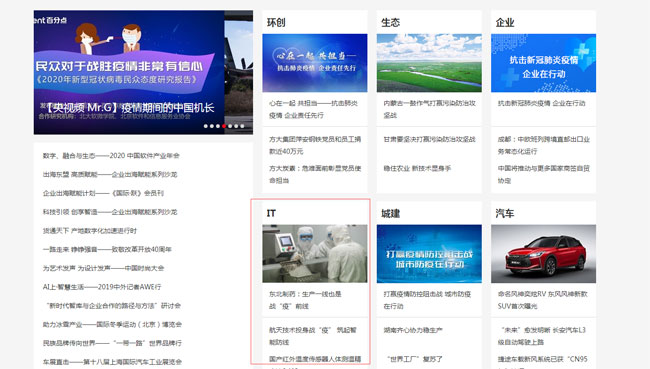Select the second carousel indicator dot
650x369 pixels.
(x=211, y=126)
